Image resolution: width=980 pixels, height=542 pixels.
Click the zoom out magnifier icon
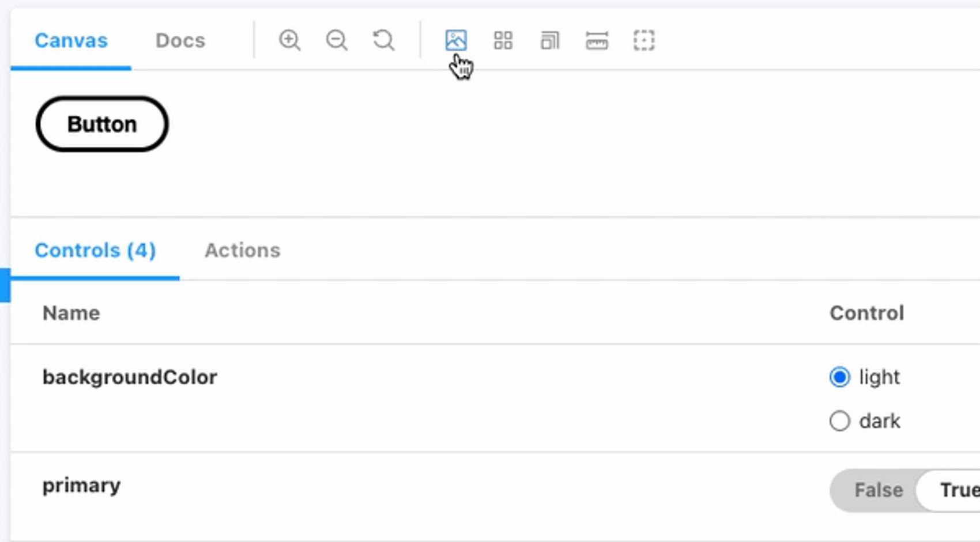[337, 40]
